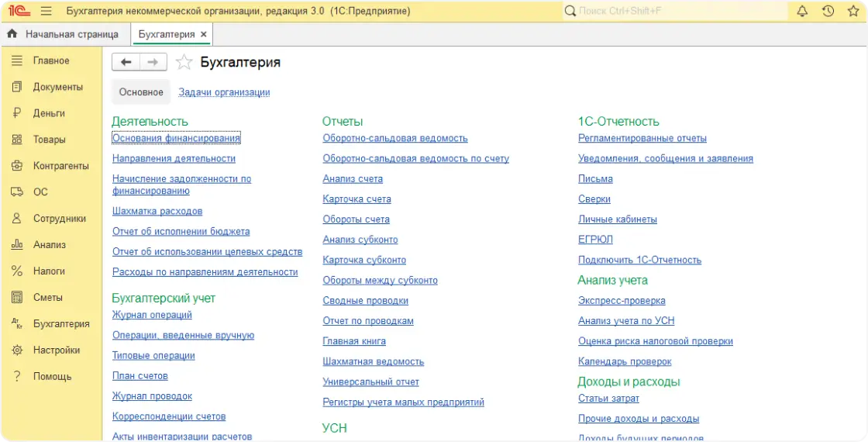868x442 pixels.
Task: Open Карточка счета report
Action: click(356, 199)
